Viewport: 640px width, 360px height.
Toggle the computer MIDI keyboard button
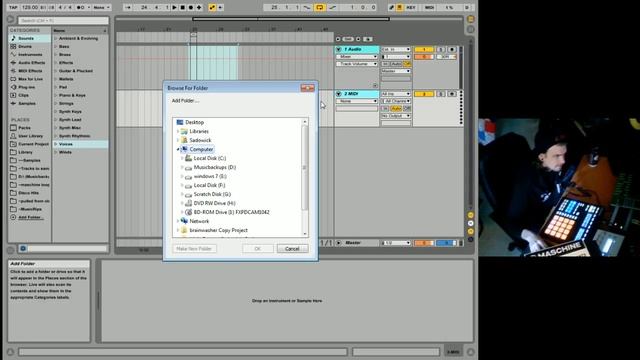point(399,7)
